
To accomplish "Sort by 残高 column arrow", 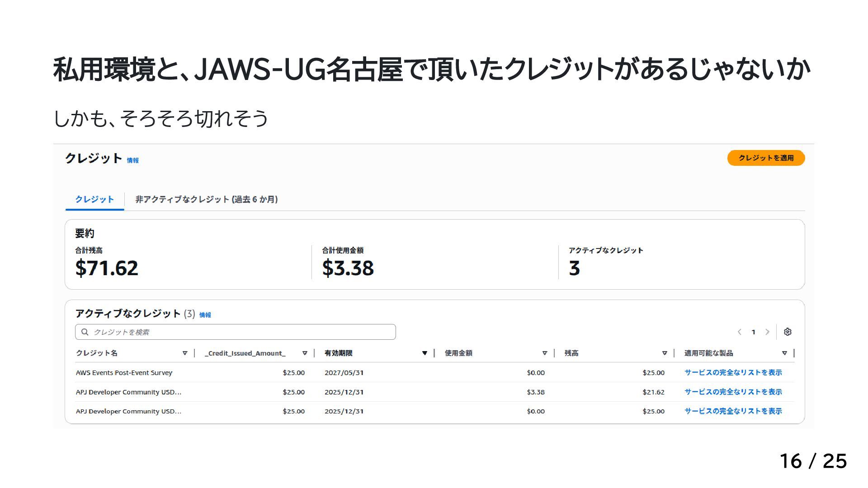I will pos(664,353).
